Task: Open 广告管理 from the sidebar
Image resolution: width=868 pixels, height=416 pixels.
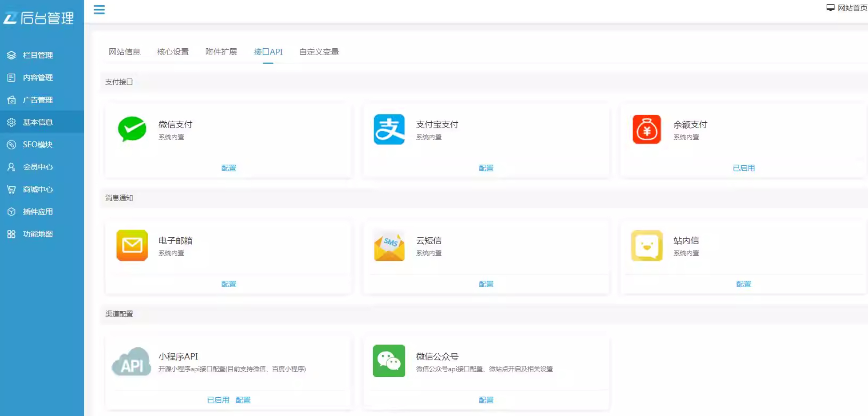Action: click(38, 100)
